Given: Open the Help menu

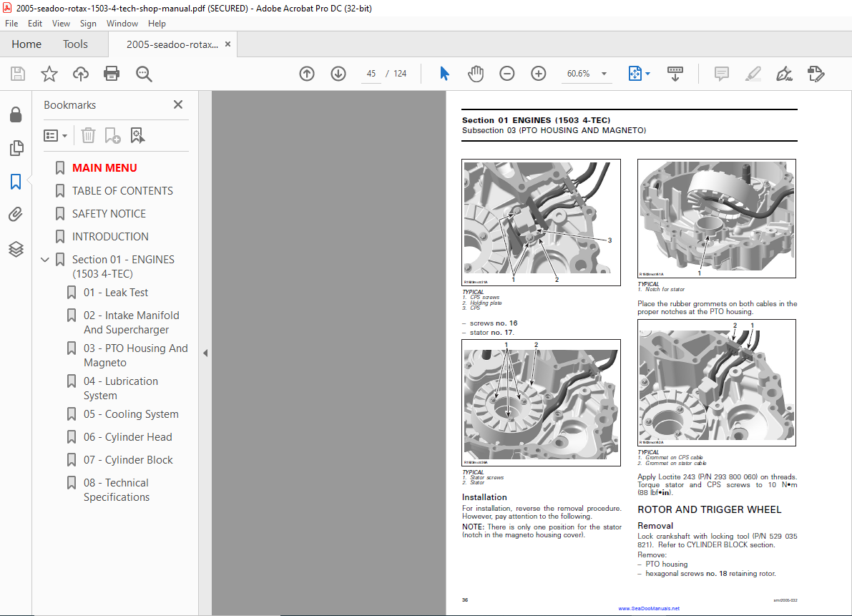Looking at the screenshot, I should click(157, 24).
